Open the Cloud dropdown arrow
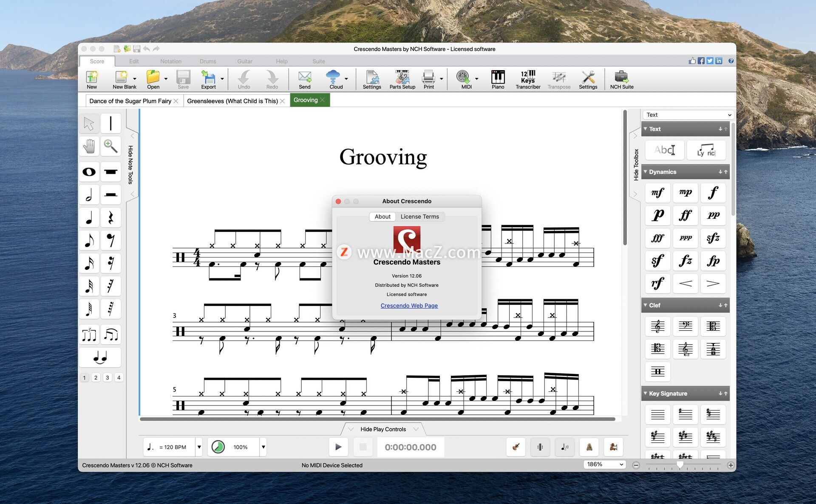Viewport: 816px width, 504px height. (x=346, y=79)
